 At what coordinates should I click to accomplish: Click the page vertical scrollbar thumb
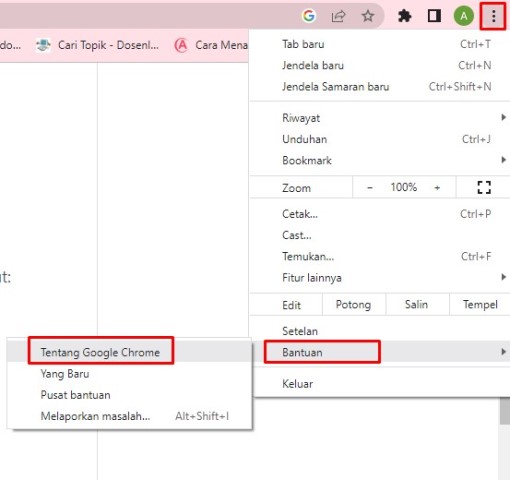click(505, 411)
